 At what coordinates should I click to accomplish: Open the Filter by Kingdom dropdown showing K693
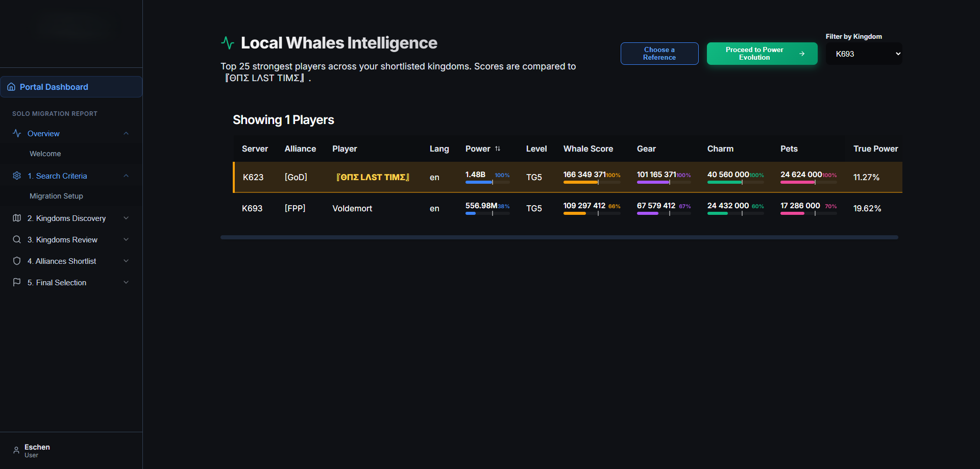click(x=864, y=54)
